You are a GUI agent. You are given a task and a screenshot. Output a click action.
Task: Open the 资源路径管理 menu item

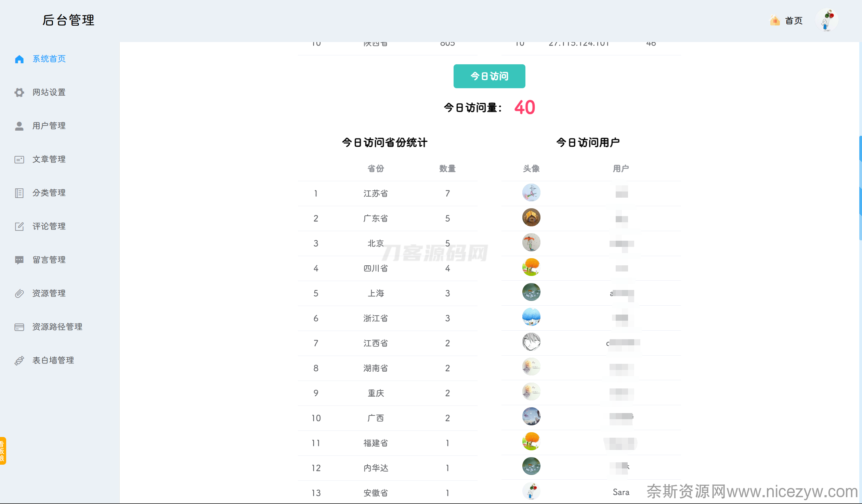[x=57, y=327]
